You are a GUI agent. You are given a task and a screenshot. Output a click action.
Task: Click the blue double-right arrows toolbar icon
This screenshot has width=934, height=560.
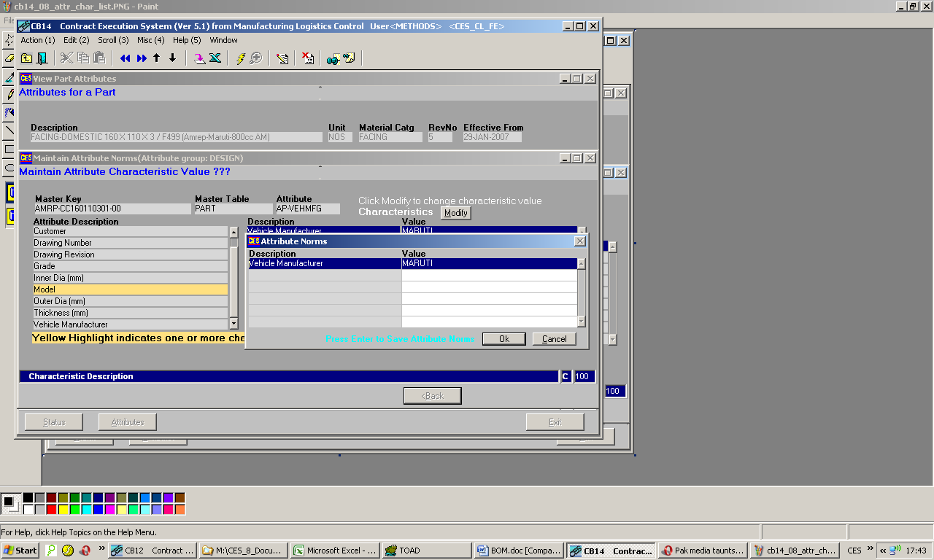(142, 58)
